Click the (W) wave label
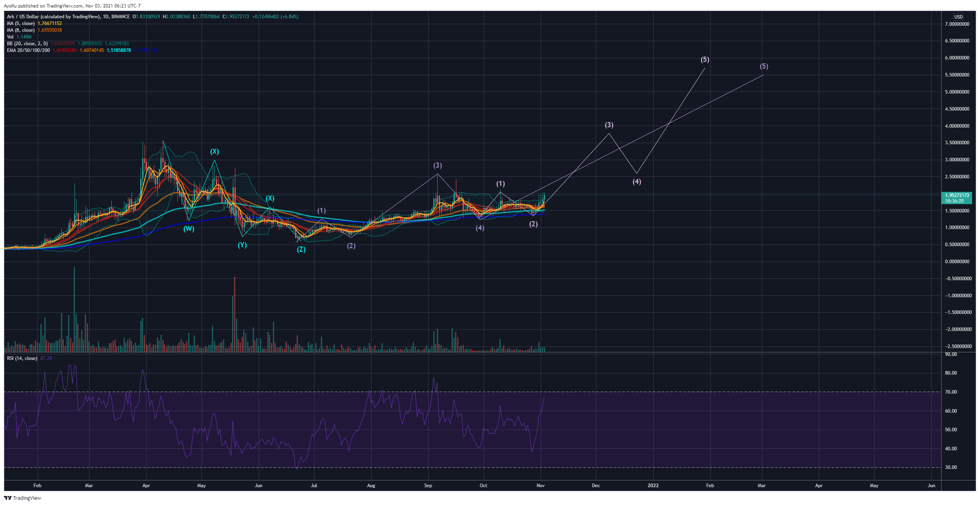Image resolution: width=980 pixels, height=505 pixels. (x=189, y=229)
